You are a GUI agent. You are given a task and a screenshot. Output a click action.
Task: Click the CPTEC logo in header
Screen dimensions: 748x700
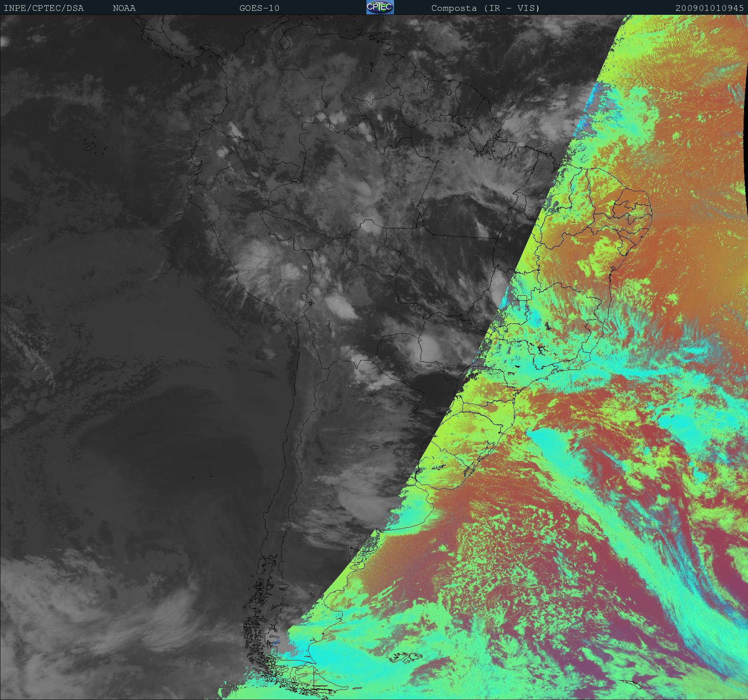coord(380,7)
